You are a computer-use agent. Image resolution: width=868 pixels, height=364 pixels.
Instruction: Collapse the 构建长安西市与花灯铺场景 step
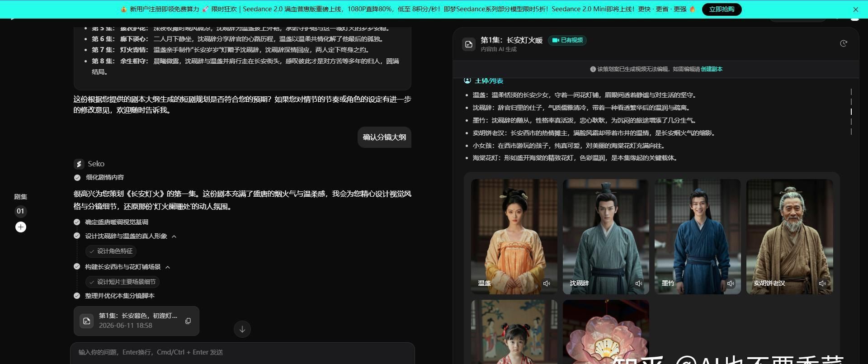point(168,267)
